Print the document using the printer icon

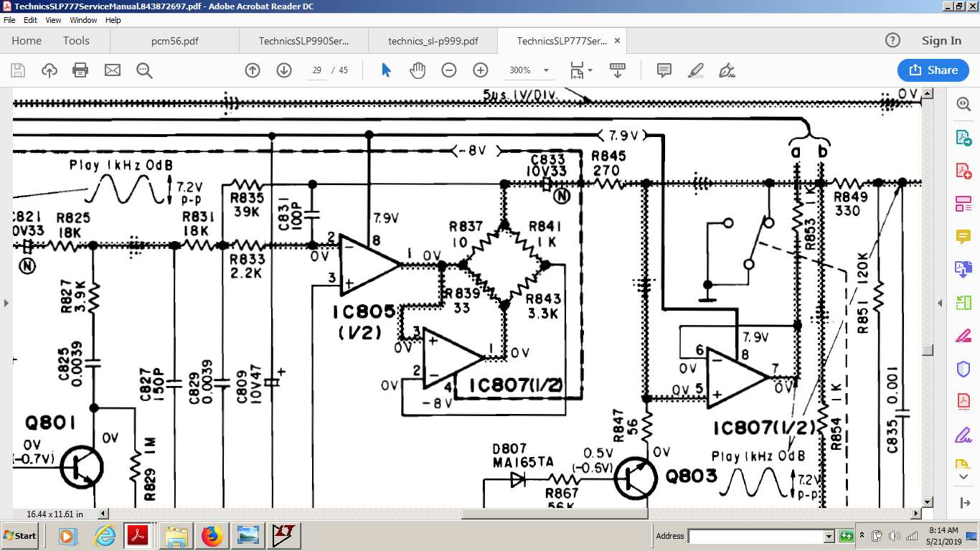80,70
